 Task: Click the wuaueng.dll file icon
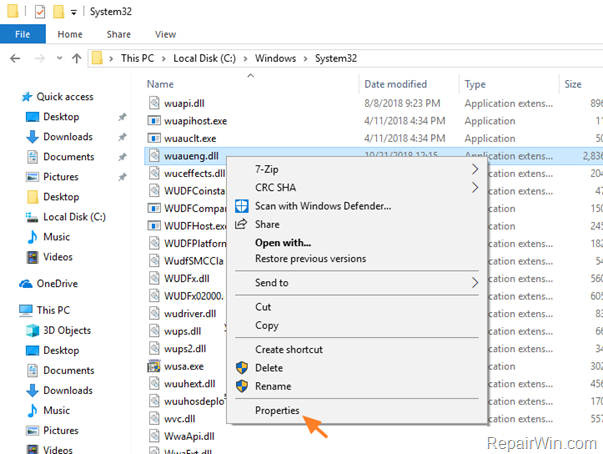tap(154, 156)
